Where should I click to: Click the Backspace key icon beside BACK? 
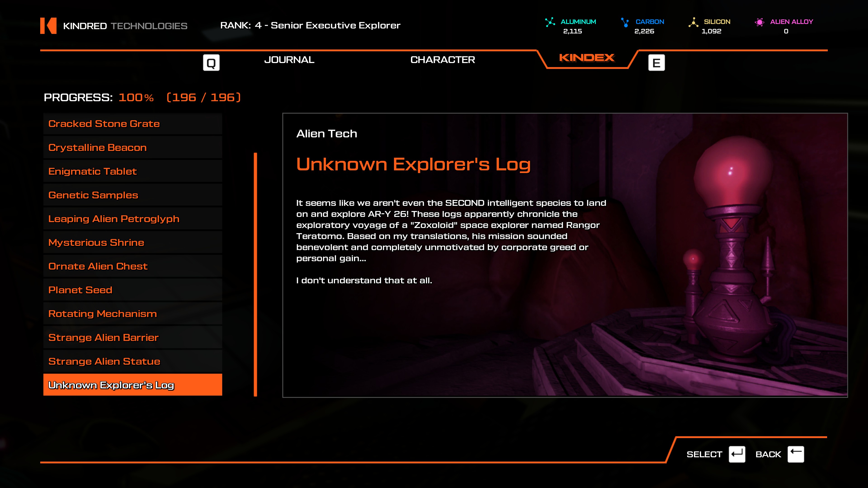pos(796,454)
